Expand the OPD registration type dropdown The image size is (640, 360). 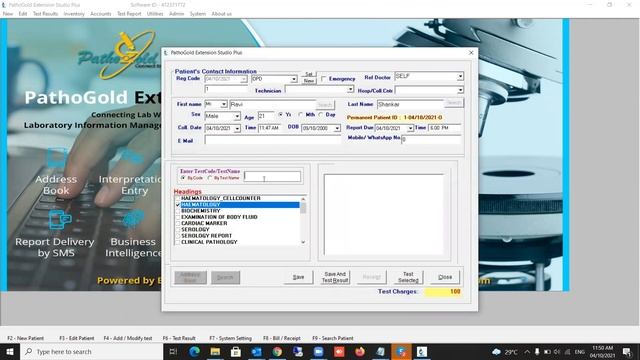(293, 79)
